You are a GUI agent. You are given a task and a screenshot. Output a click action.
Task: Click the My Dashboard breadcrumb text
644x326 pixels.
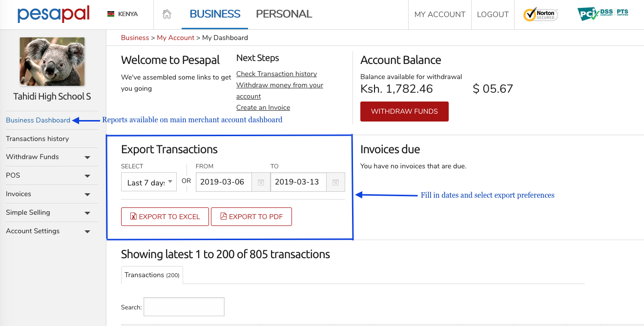[x=225, y=38]
